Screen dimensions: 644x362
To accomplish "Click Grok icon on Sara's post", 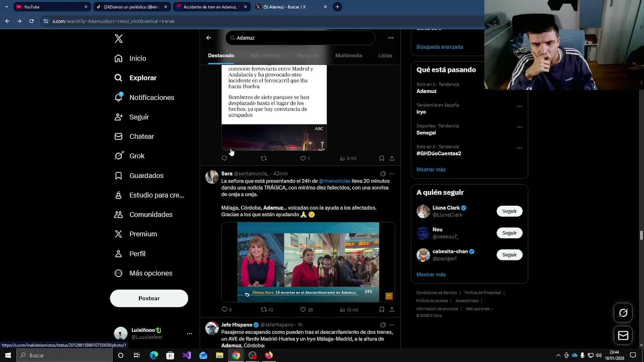I will point(383,174).
